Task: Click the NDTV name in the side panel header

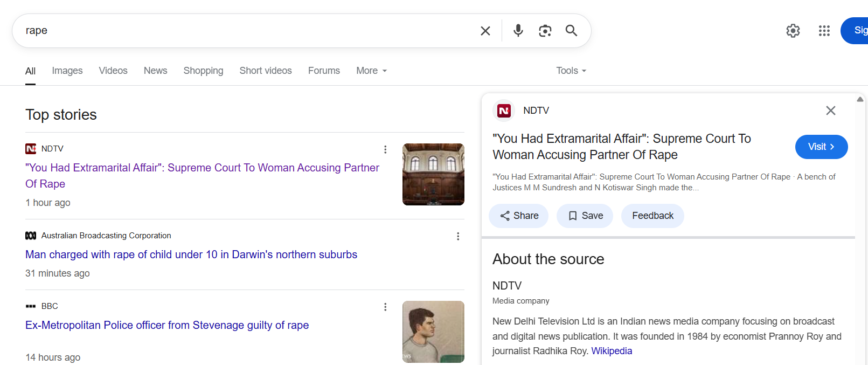Action: click(536, 111)
